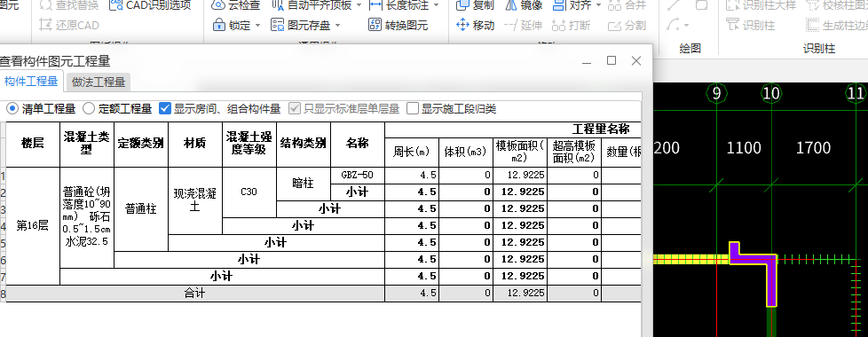Click the 定额类别 column header

click(140, 144)
